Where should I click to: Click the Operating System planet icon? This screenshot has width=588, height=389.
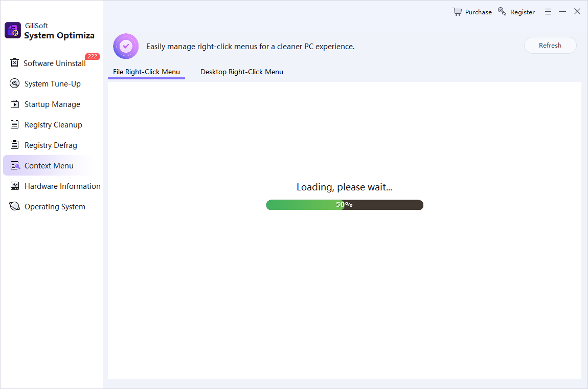tap(14, 206)
